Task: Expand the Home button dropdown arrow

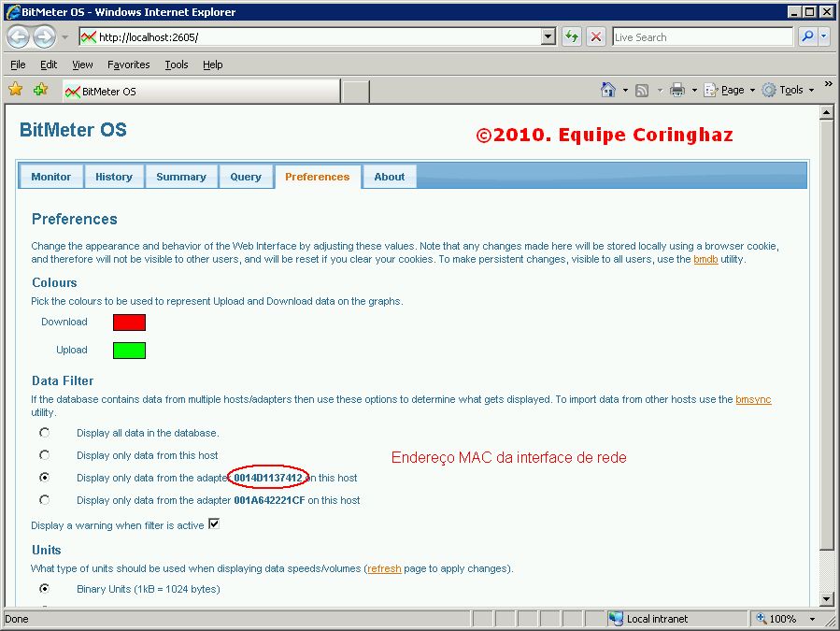Action: click(625, 90)
